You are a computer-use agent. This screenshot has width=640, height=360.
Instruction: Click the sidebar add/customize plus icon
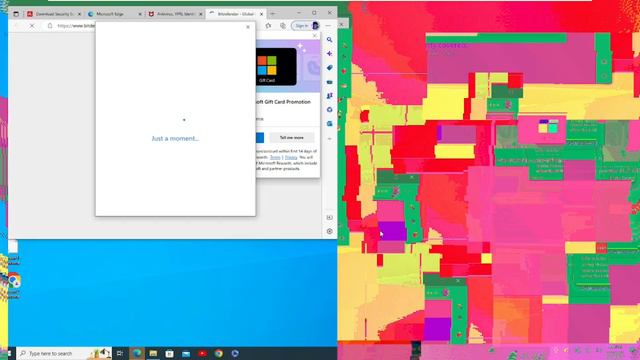[x=329, y=139]
